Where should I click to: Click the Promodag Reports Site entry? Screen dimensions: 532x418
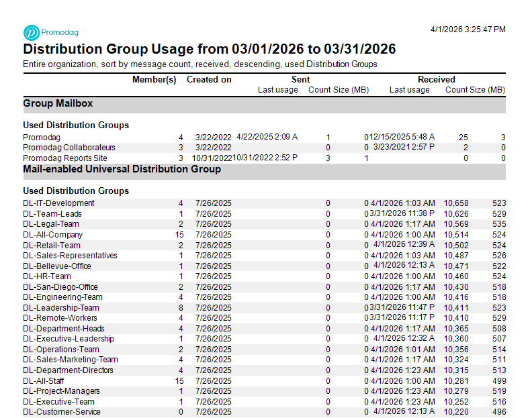pyautogui.click(x=64, y=158)
